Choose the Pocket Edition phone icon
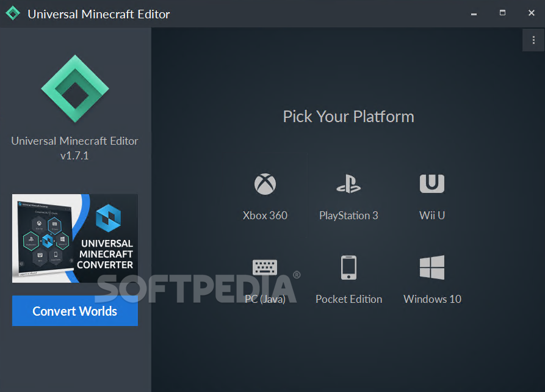 (x=348, y=267)
